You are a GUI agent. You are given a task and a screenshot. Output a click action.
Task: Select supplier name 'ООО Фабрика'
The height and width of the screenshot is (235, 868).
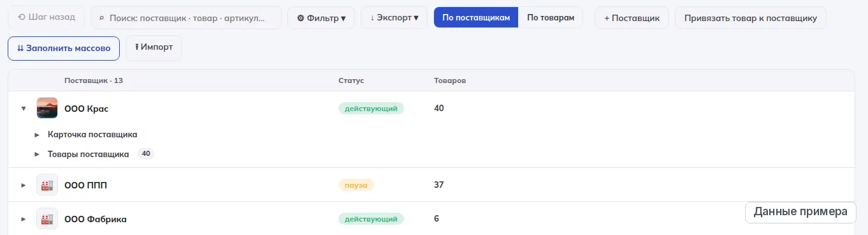click(96, 219)
